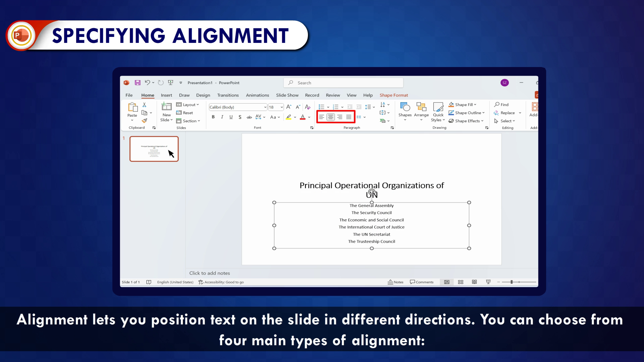Click the Justify alignment icon

pos(349,117)
